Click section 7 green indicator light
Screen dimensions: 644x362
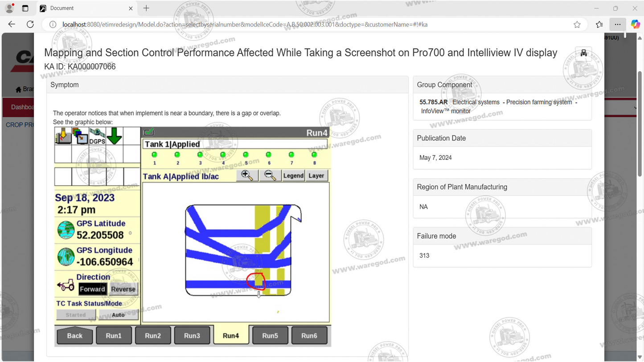pos(291,155)
